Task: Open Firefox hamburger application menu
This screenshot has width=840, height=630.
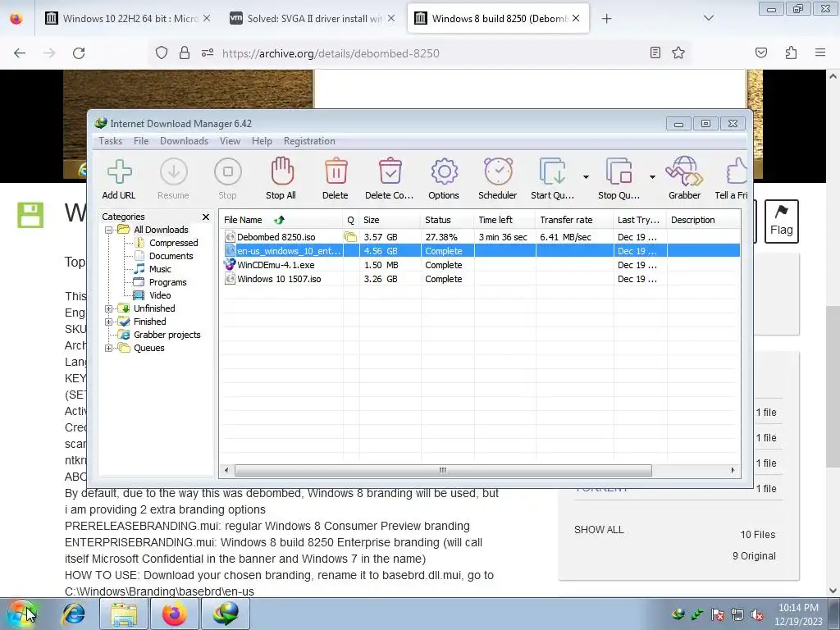Action: pos(820,52)
